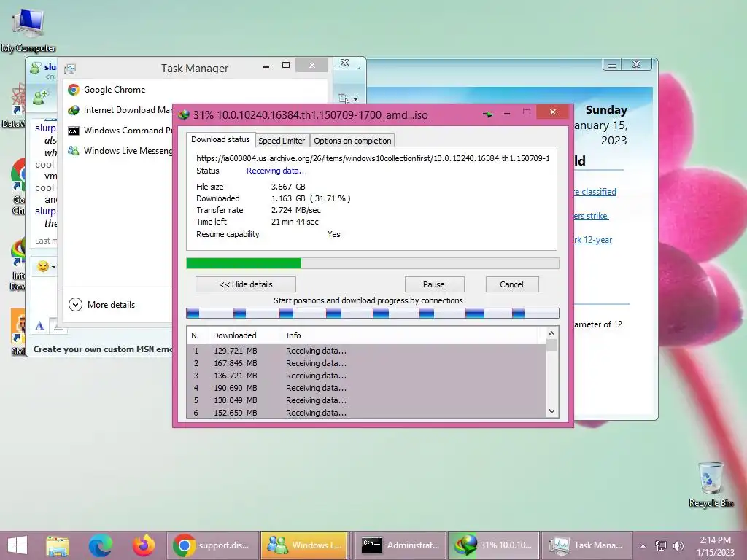The height and width of the screenshot is (560, 747).
Task: Open the Options on completion tab
Action: click(352, 141)
